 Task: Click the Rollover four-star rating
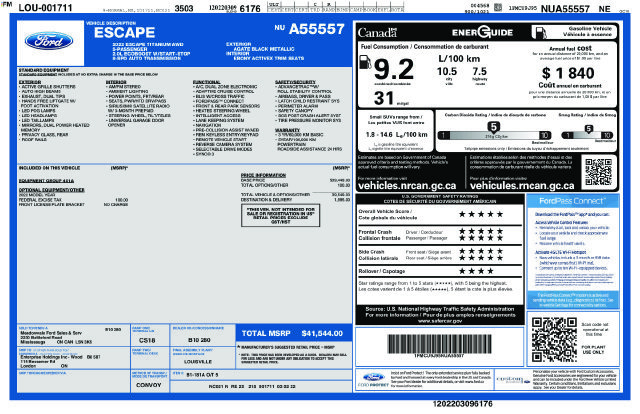476,271
